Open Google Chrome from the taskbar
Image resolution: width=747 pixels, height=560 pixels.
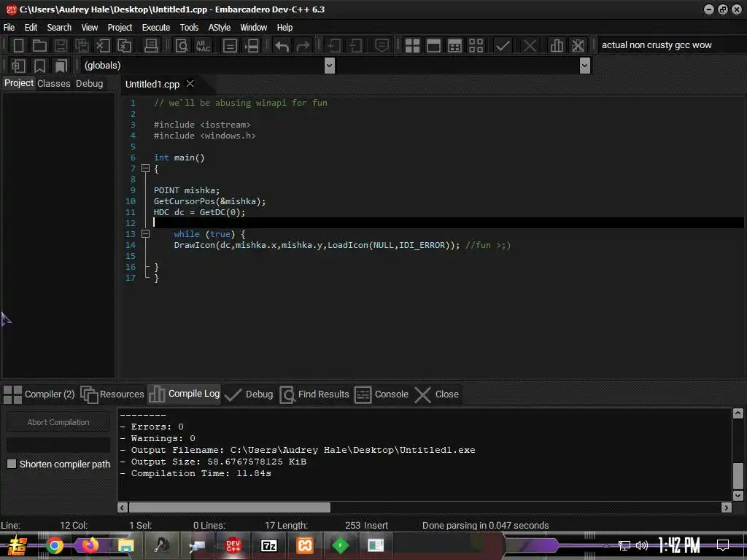click(54, 545)
